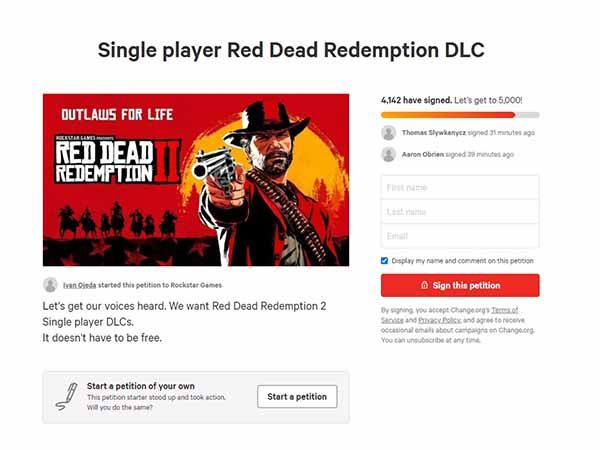Viewport: 600px width, 450px height.
Task: Click the signature progress bar
Action: [460, 115]
